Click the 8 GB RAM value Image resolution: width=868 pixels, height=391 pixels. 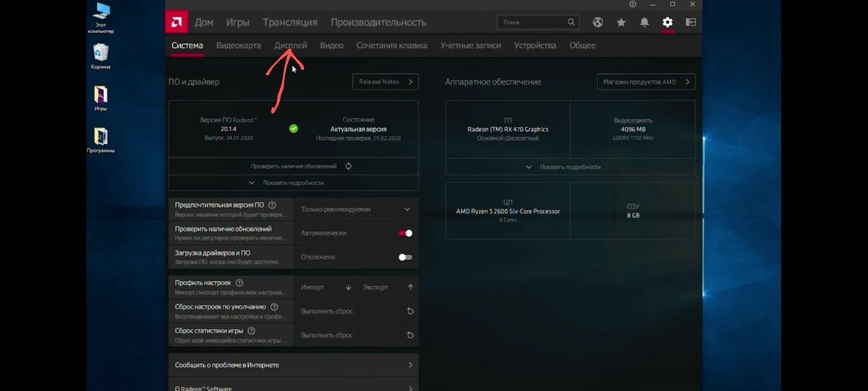click(633, 215)
